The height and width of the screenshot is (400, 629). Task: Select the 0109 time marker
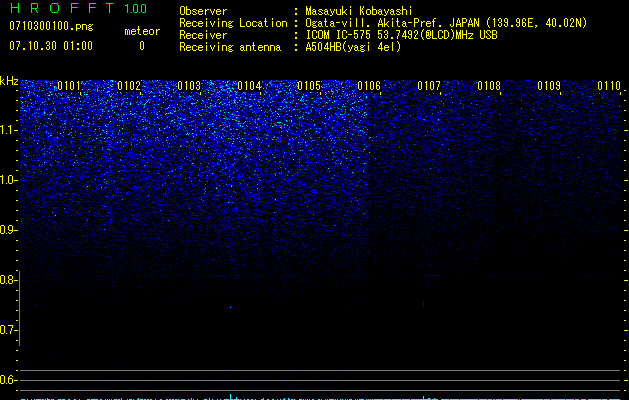tap(549, 86)
